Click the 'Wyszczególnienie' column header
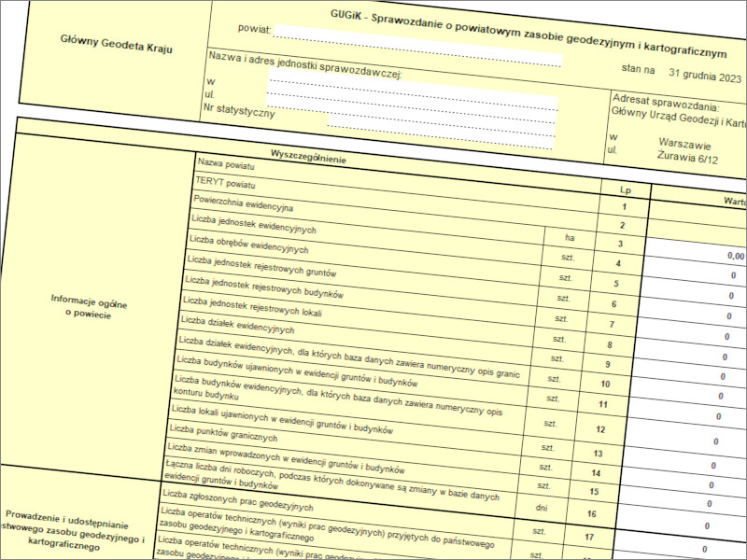The width and height of the screenshot is (747, 560). [x=308, y=156]
